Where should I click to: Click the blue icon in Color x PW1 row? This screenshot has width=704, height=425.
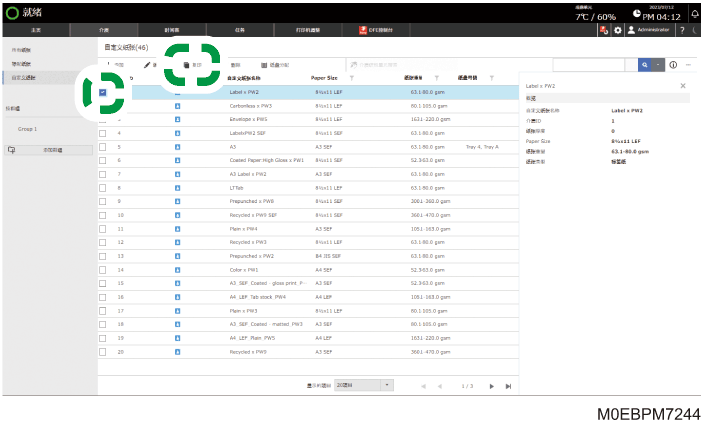tap(177, 270)
